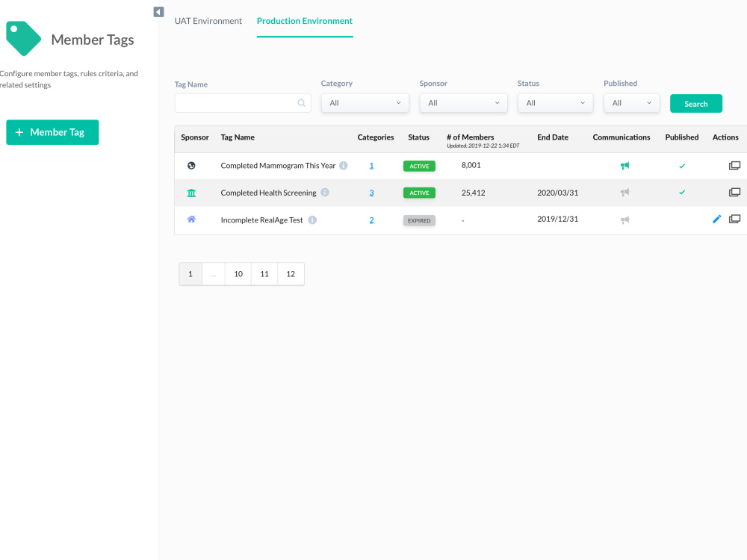This screenshot has height=560, width=747.
Task: Open info icon beside Completed Health Screening
Action: pyautogui.click(x=325, y=193)
